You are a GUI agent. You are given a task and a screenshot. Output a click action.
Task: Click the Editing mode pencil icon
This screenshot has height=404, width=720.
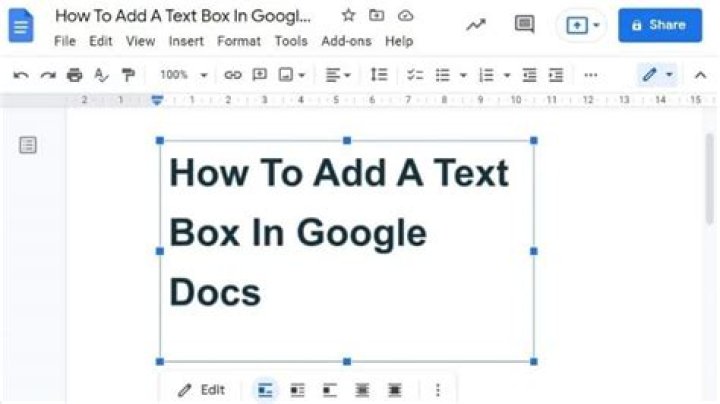click(x=649, y=74)
